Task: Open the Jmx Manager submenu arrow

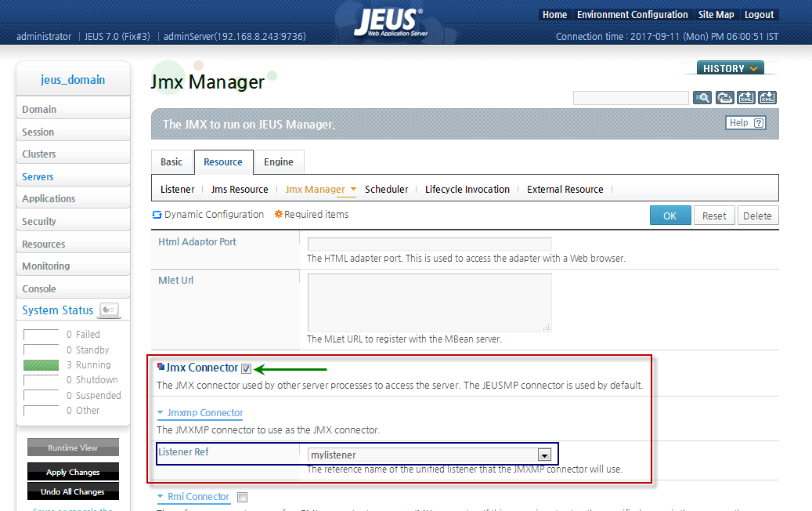Action: [x=353, y=189]
